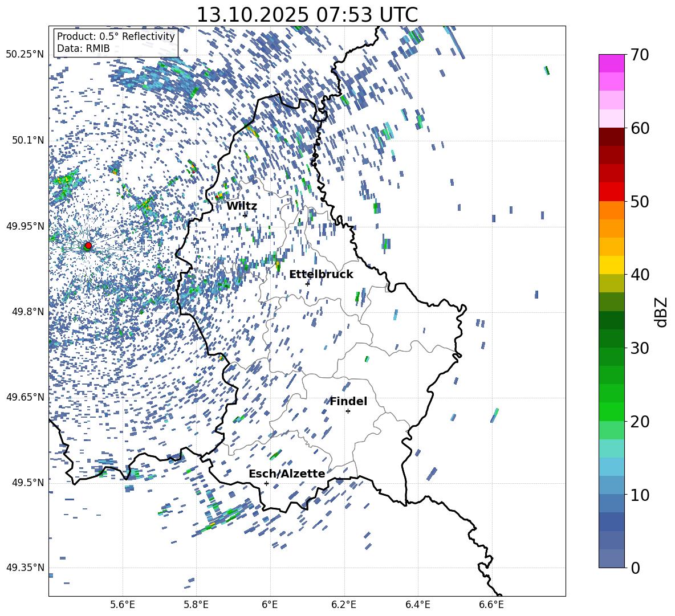Pick the magenta swatch at top of colorbar
This screenshot has width=675, height=616.
click(x=612, y=63)
